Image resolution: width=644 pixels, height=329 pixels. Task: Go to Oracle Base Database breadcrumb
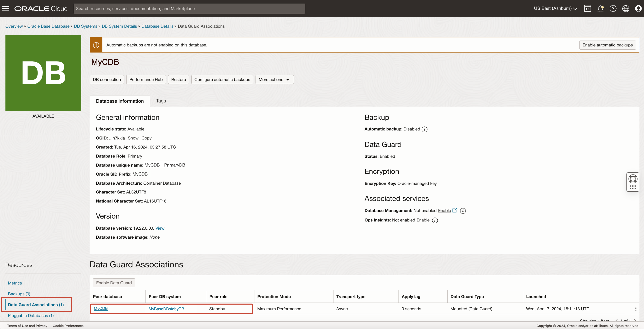(x=48, y=26)
